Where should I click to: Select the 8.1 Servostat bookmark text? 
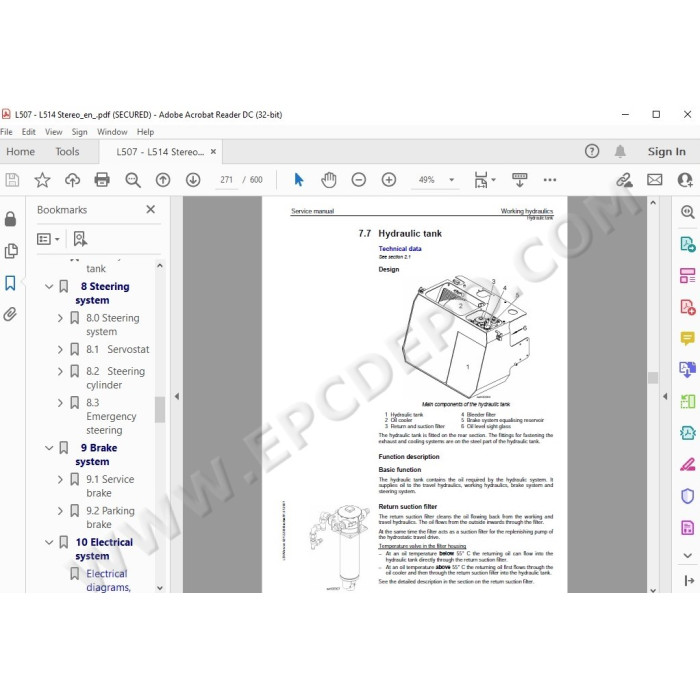pos(118,349)
